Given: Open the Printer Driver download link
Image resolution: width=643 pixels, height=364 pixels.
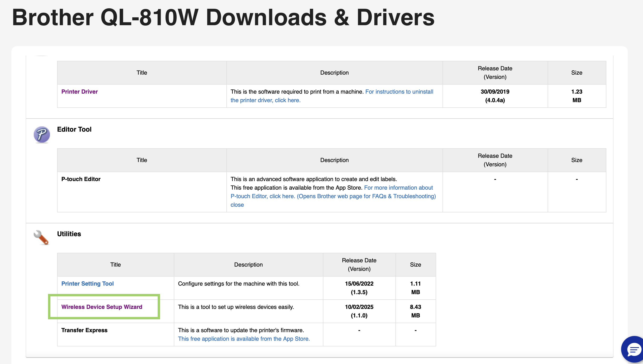Looking at the screenshot, I should pos(80,91).
